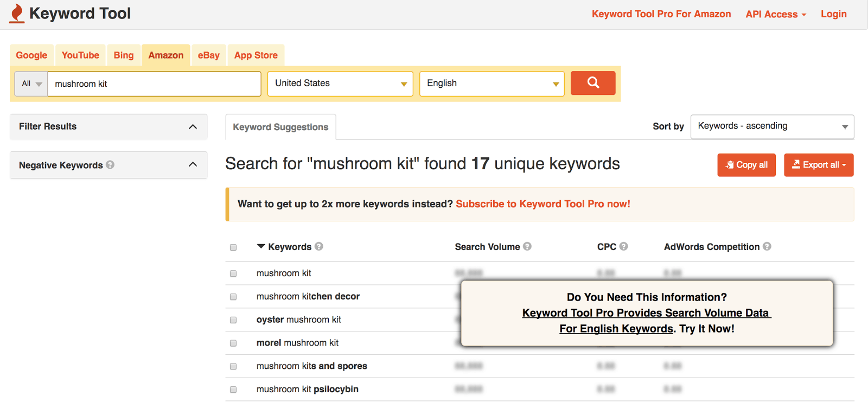Click help icon beside CPC header
The width and height of the screenshot is (868, 402).
click(624, 246)
